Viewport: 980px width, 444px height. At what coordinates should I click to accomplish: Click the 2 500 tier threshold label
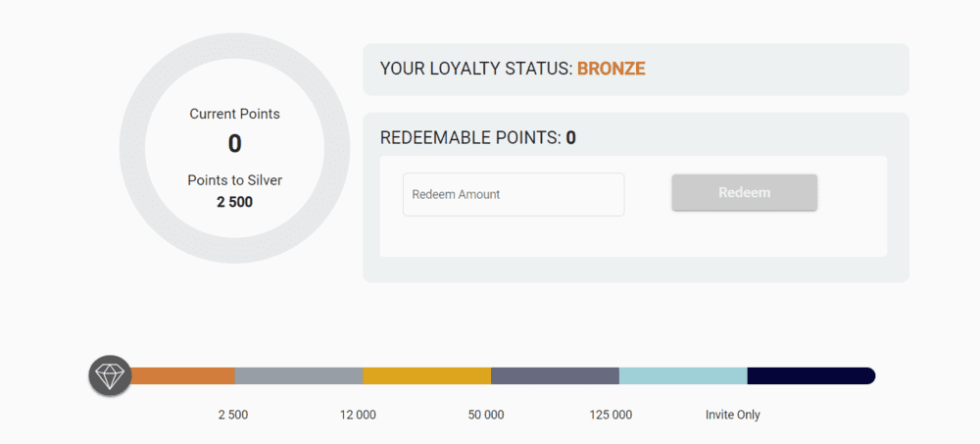click(x=233, y=415)
